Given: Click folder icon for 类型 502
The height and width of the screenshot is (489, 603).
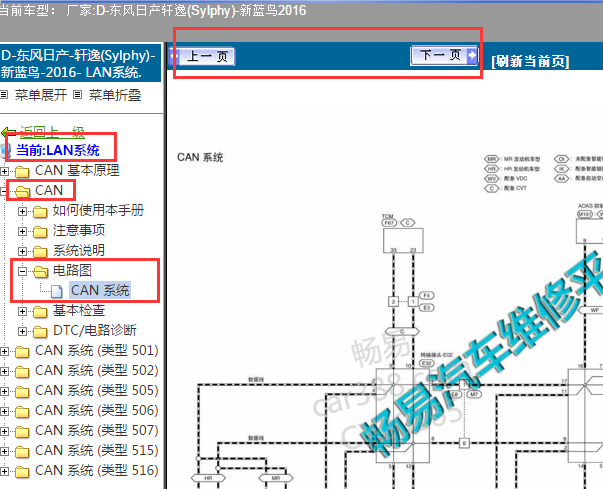Looking at the screenshot, I should pos(22,371).
